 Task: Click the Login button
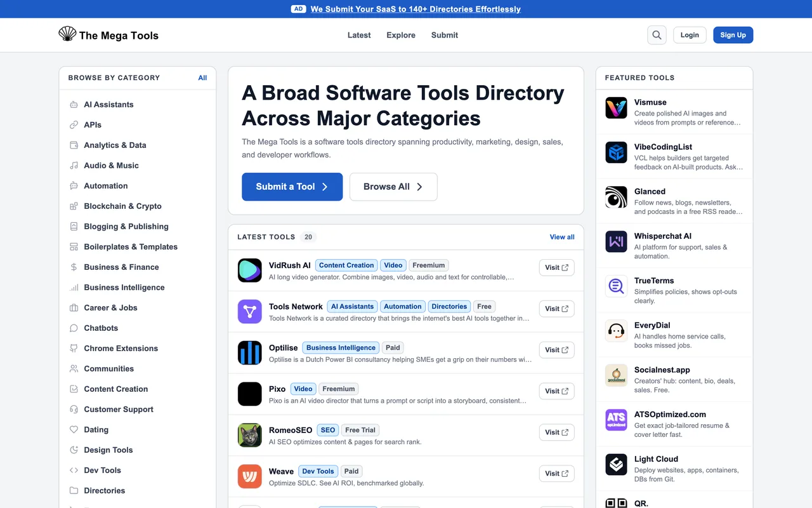point(690,35)
